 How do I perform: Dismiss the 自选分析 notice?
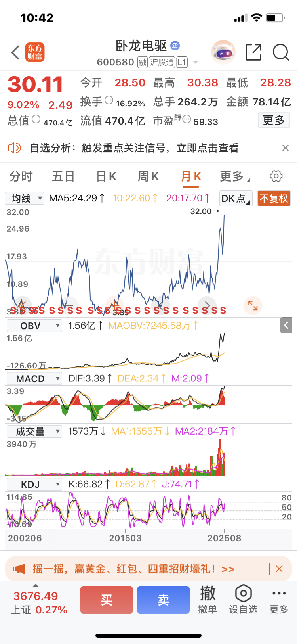(x=285, y=148)
